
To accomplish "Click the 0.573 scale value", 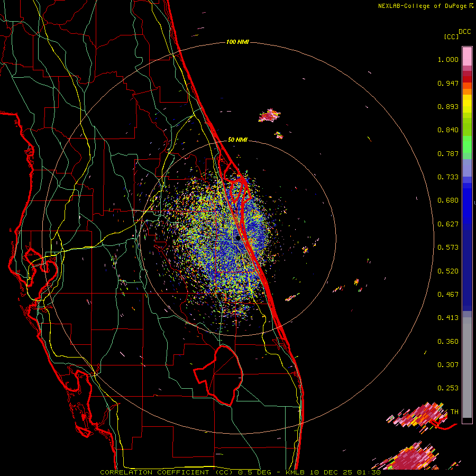I will [x=448, y=248].
